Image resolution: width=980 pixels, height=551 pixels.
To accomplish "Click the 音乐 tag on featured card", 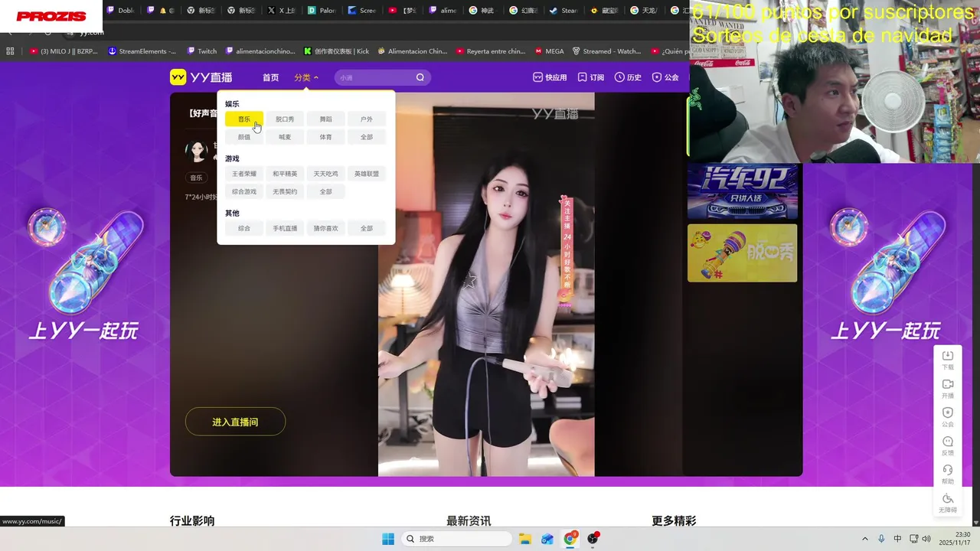I will tap(197, 178).
